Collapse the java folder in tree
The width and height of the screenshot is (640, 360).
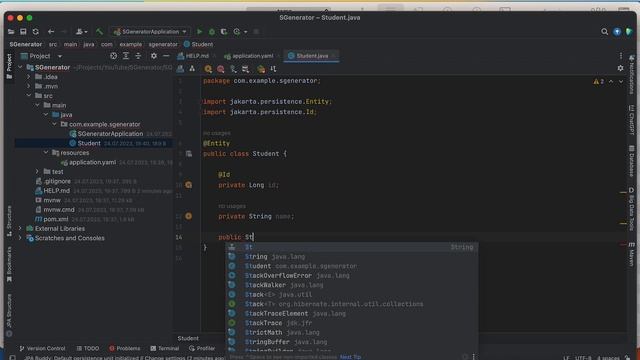click(46, 115)
